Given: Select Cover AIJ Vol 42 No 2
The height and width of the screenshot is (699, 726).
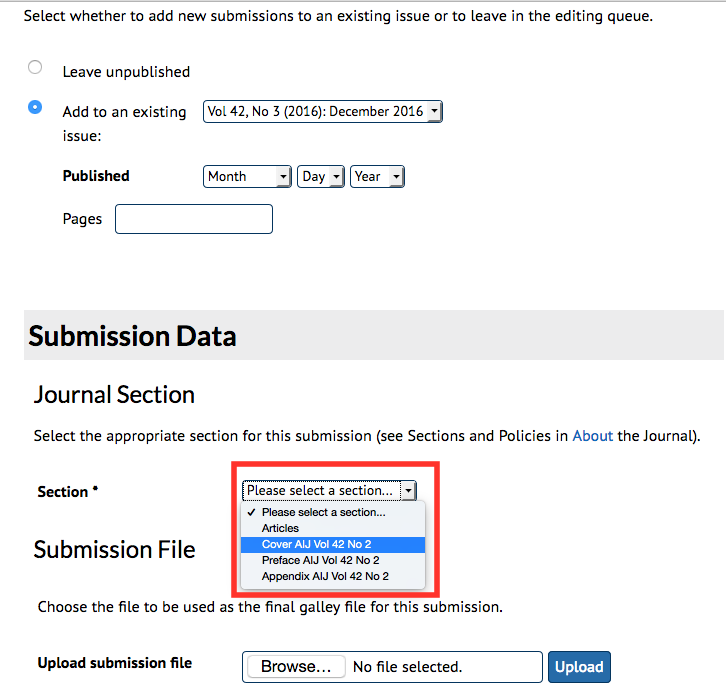Looking at the screenshot, I should tap(316, 544).
